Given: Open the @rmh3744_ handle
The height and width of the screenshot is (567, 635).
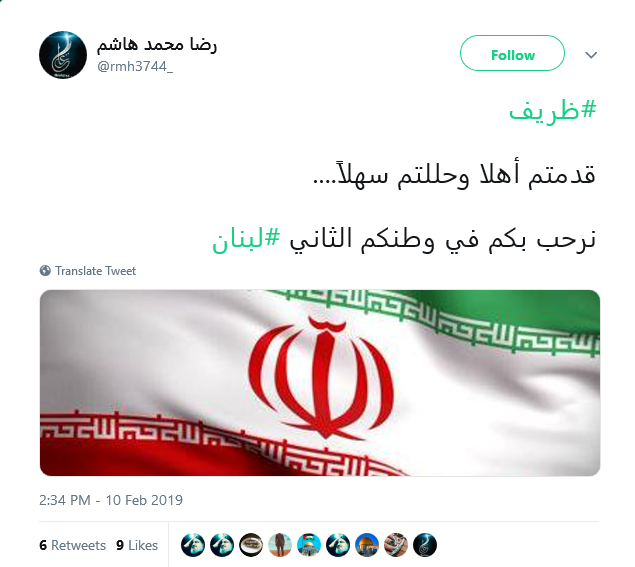Looking at the screenshot, I should 135,66.
